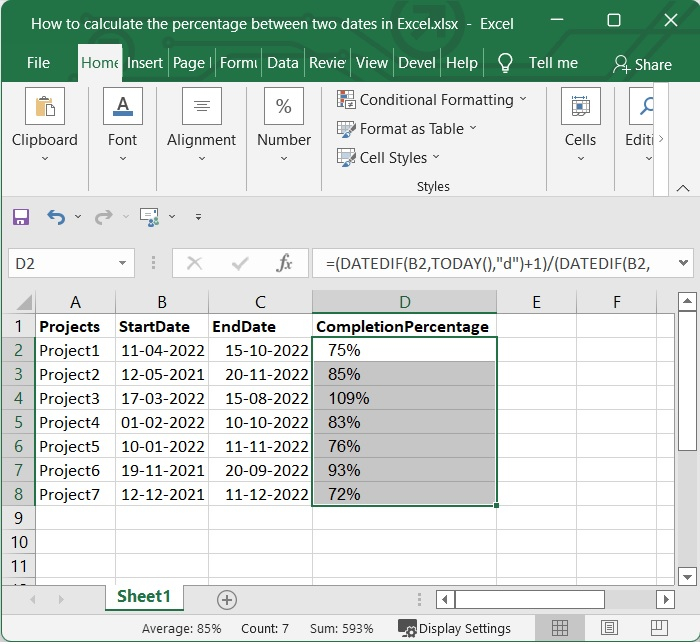This screenshot has height=644, width=700.
Task: Click Display Settings in status bar
Action: coord(455,629)
